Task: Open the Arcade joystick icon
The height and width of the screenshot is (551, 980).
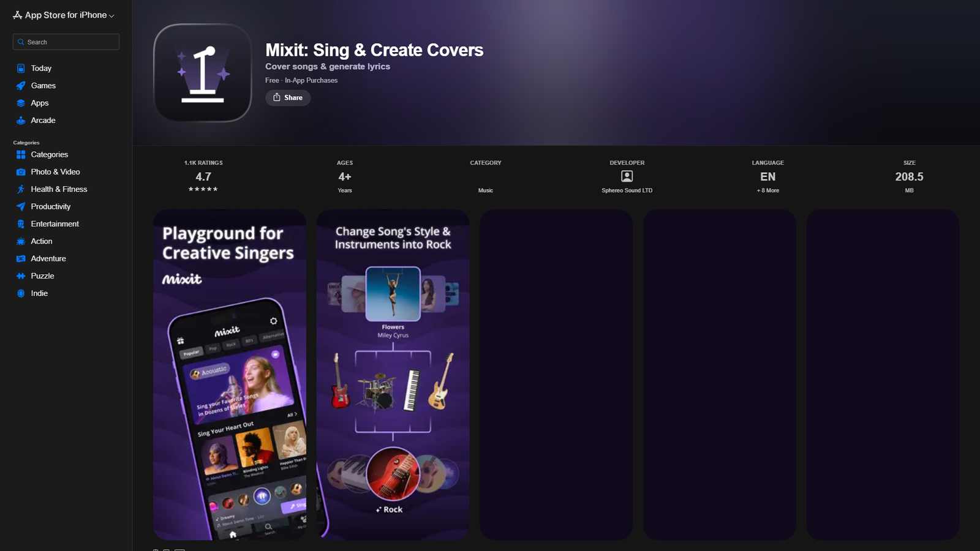Action: pos(21,121)
